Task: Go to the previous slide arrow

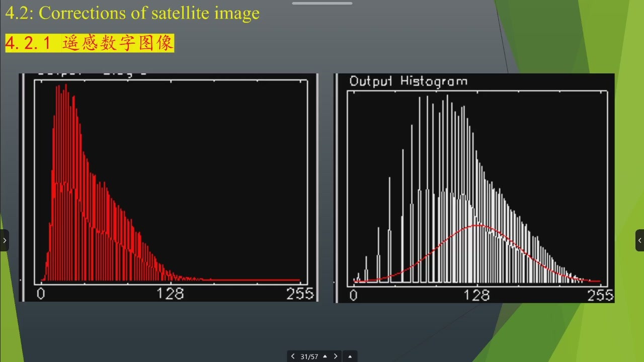Action: 293,356
